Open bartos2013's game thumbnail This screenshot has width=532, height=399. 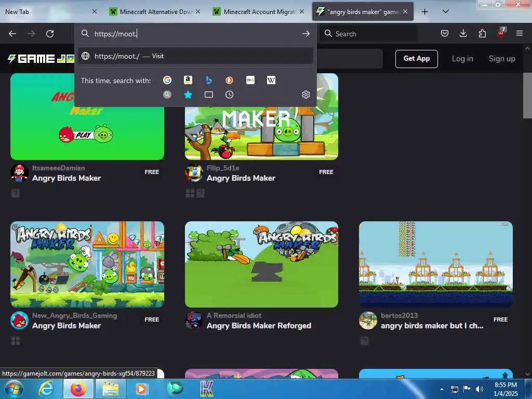click(x=436, y=264)
